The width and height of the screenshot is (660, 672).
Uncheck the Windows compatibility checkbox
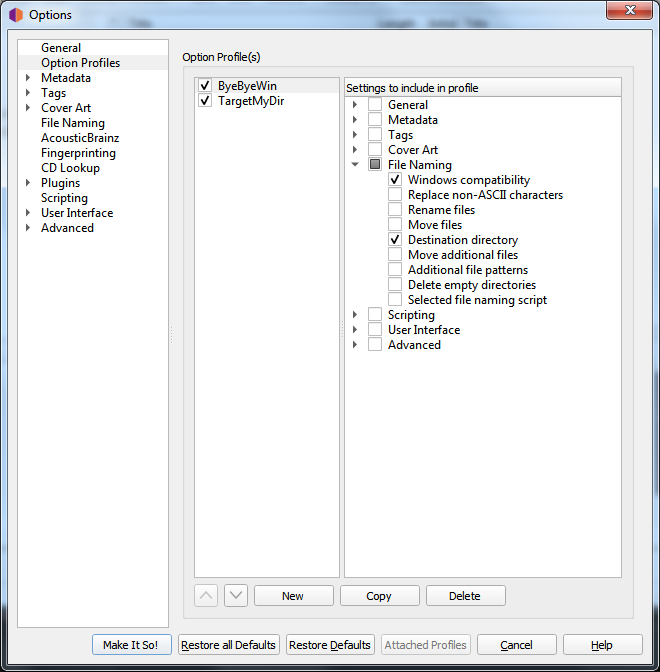(396, 180)
